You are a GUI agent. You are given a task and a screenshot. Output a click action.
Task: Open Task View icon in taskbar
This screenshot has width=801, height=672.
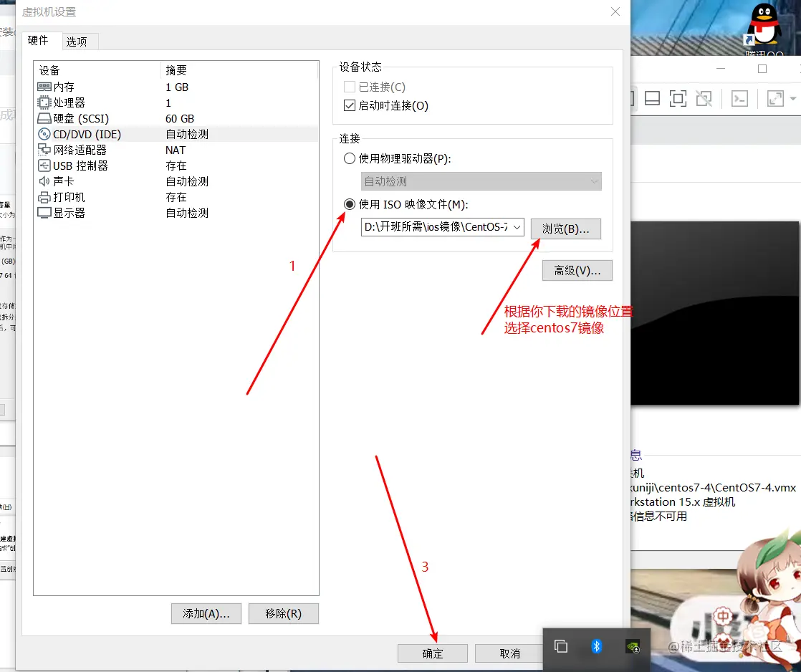pos(561,646)
